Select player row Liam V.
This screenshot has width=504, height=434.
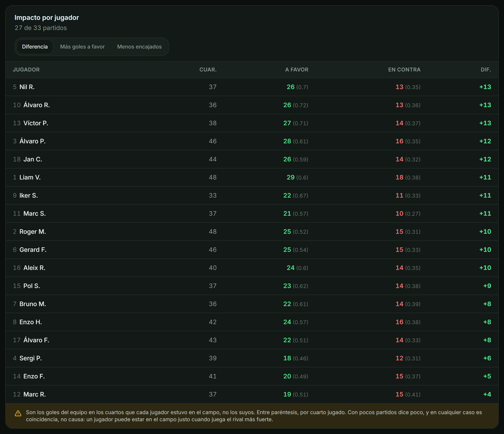(x=252, y=177)
